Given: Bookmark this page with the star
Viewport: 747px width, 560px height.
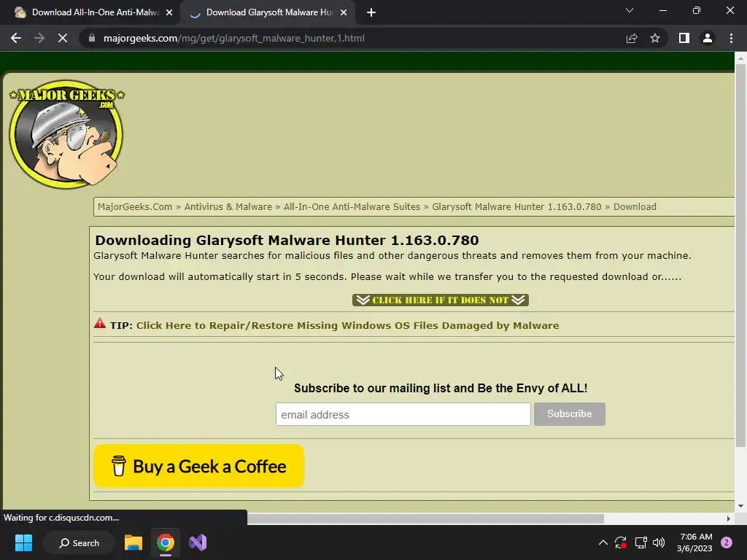Looking at the screenshot, I should pos(655,38).
